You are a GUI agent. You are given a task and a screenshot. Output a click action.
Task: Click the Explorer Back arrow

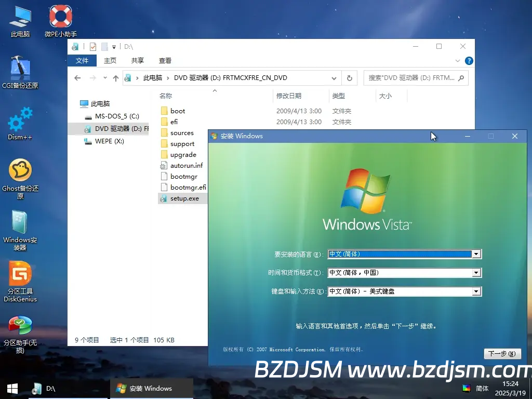(x=77, y=78)
